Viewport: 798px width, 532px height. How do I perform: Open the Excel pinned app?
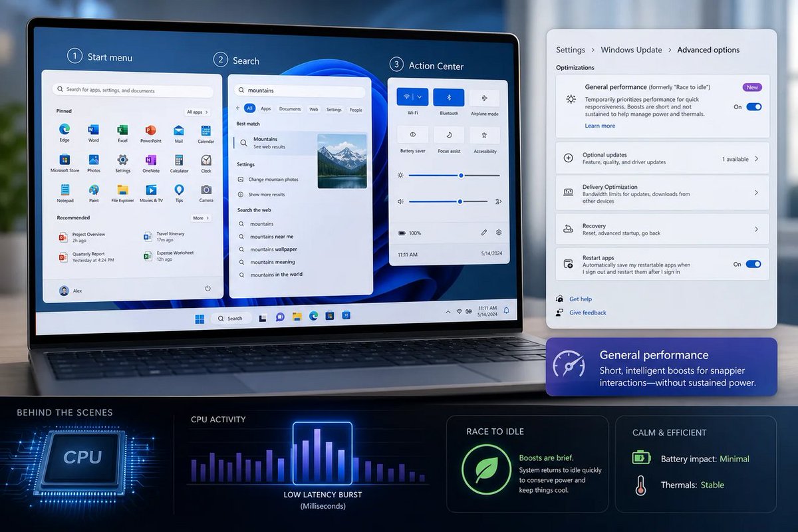(x=122, y=130)
